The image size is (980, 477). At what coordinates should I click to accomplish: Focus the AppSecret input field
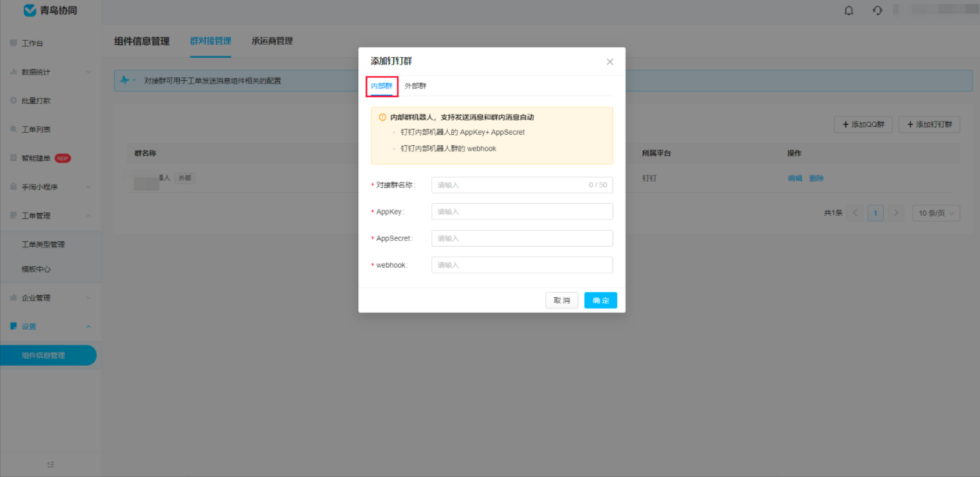[x=522, y=238]
